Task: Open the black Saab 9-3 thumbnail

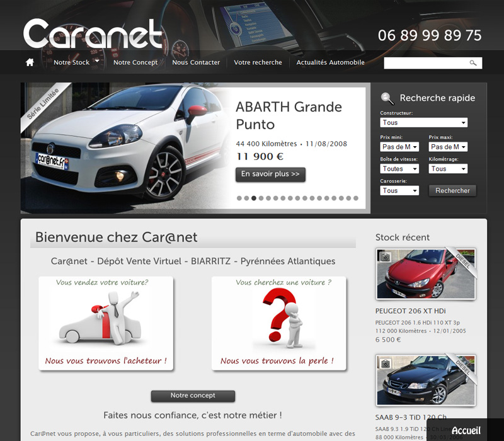Action: point(426,381)
